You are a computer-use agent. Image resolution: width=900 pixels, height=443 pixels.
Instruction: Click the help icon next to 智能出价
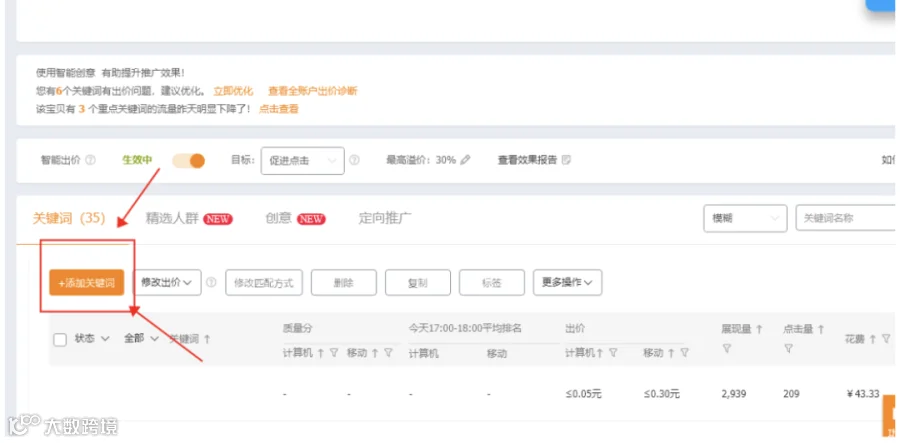[90, 160]
